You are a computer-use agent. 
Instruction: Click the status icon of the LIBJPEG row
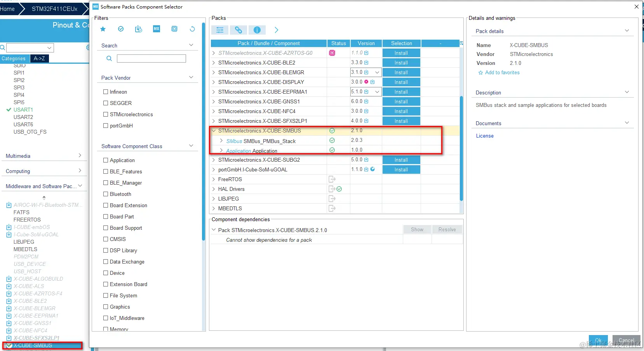coord(332,199)
